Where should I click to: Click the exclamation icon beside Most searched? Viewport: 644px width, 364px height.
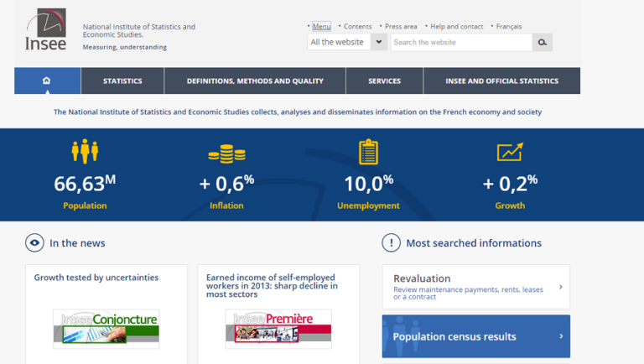[391, 242]
